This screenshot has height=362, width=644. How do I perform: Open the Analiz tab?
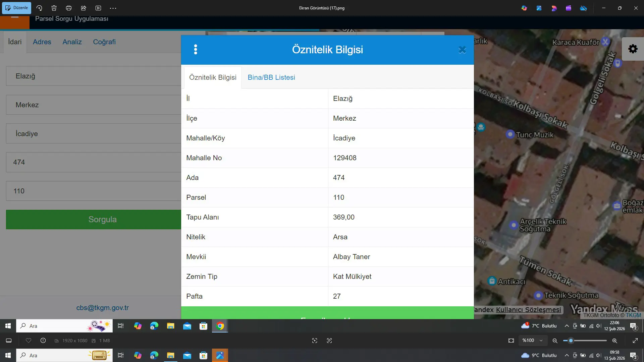72,42
